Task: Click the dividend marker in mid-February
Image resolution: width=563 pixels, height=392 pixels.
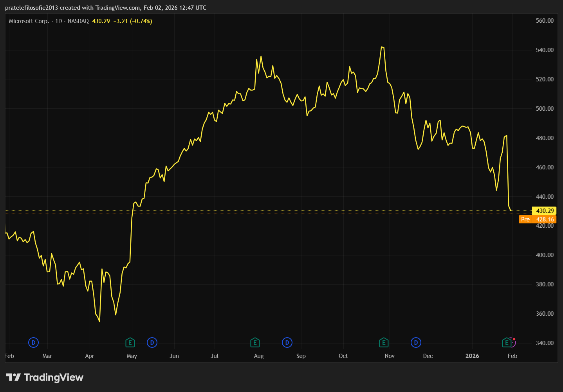Action: (x=33, y=343)
